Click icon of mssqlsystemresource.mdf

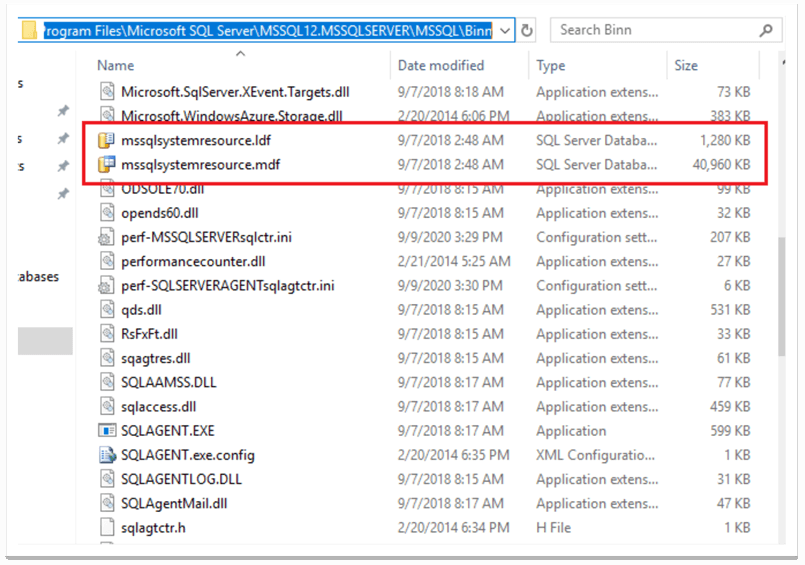click(106, 164)
